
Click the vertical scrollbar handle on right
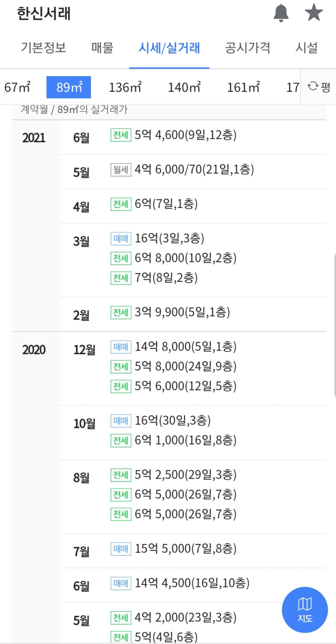click(x=334, y=325)
